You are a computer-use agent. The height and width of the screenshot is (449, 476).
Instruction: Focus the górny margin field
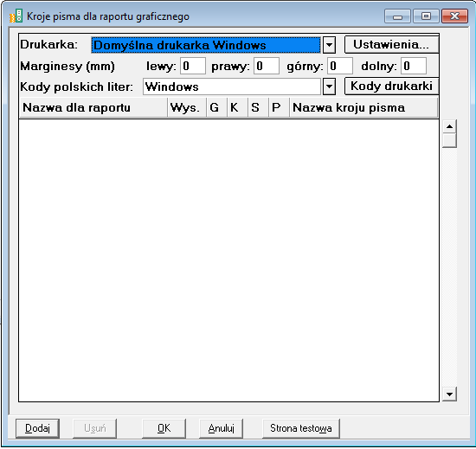[x=340, y=66]
